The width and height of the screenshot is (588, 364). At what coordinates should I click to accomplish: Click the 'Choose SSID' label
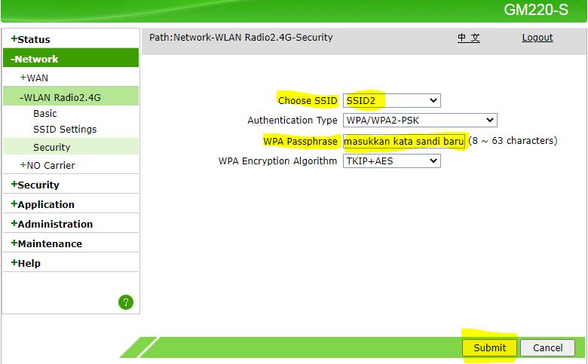coord(308,100)
